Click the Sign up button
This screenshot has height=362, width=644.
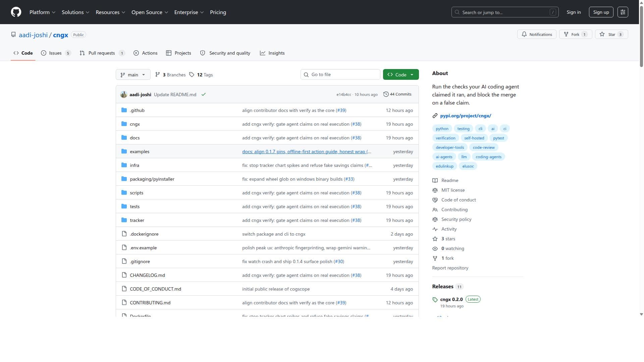(x=601, y=12)
